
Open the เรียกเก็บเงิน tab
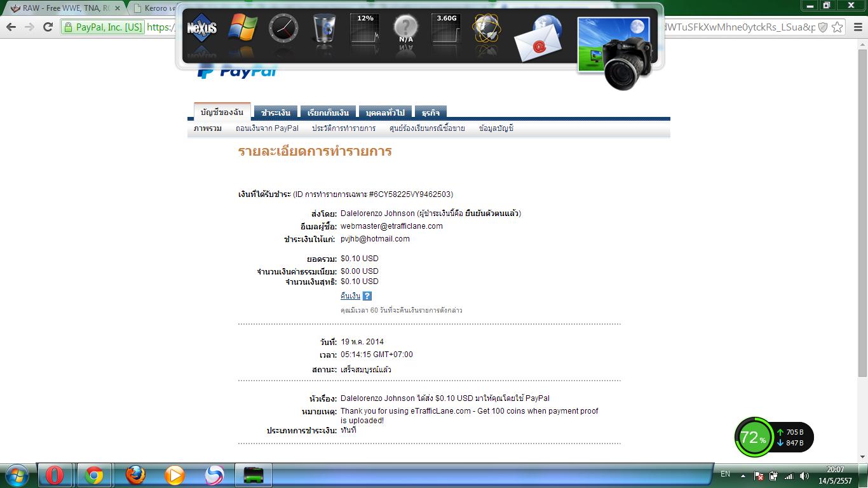(x=328, y=112)
